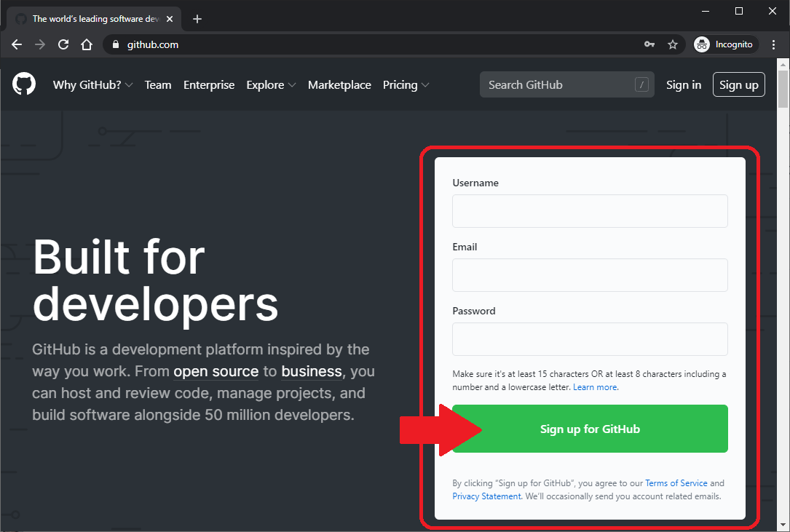Open the saved passwords key icon
Screen dimensions: 790x532
click(x=649, y=44)
